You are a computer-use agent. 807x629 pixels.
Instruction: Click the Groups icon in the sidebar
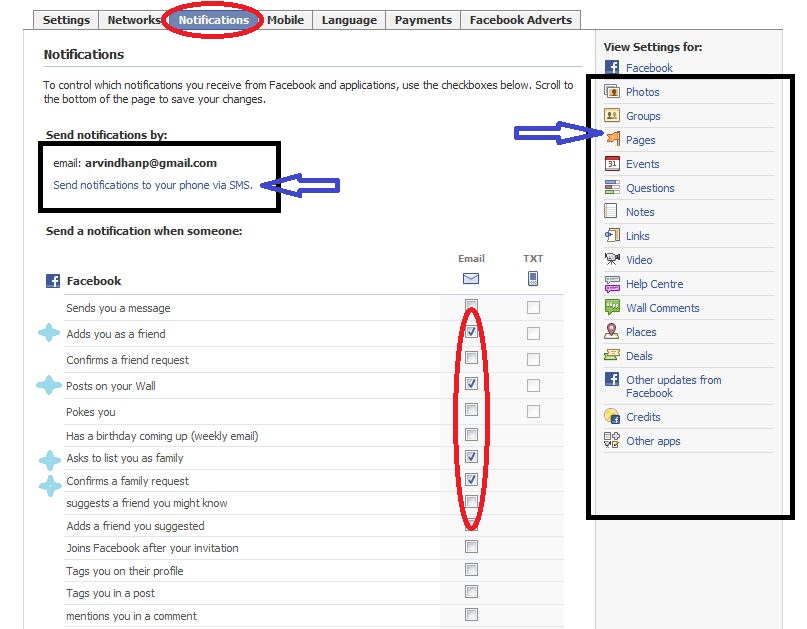(612, 115)
